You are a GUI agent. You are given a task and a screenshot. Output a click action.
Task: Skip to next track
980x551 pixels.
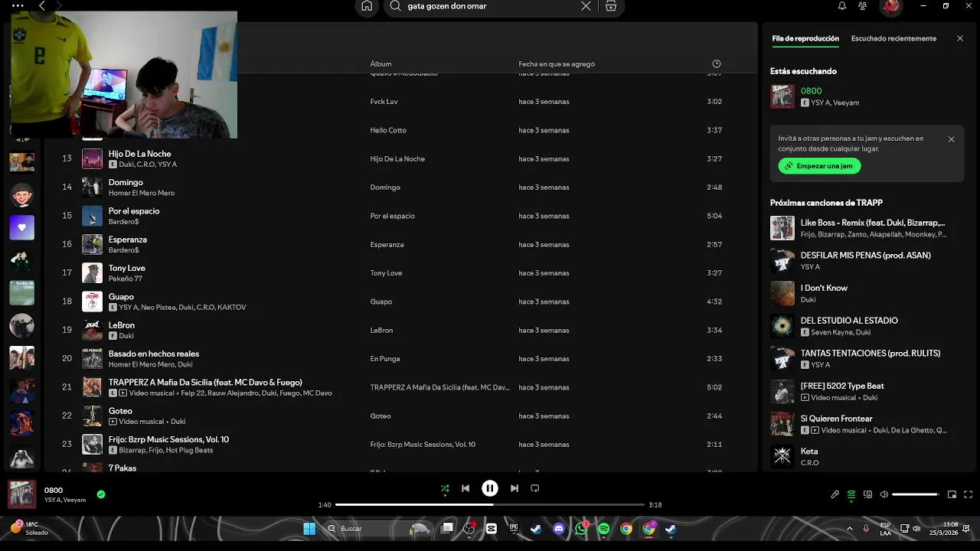[514, 488]
